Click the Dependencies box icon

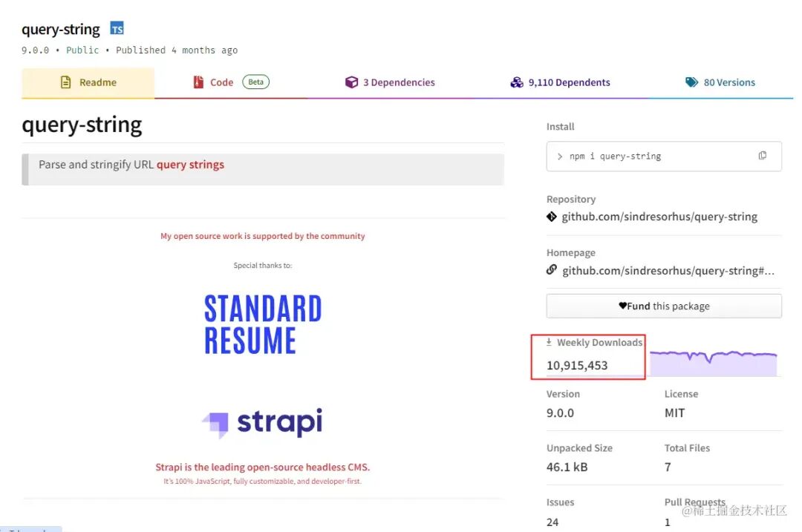[351, 82]
